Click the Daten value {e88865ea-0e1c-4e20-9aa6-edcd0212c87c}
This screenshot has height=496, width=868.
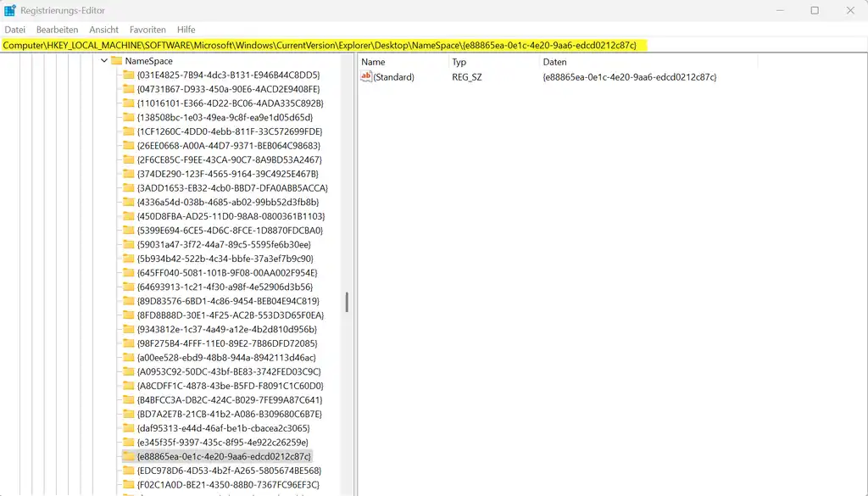click(630, 77)
